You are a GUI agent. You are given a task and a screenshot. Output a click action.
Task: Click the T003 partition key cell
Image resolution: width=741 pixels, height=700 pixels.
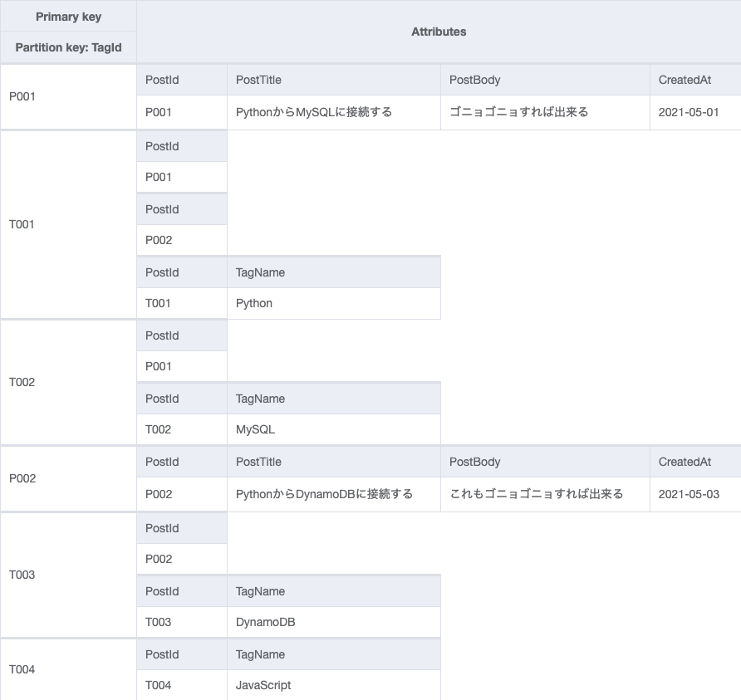22,575
